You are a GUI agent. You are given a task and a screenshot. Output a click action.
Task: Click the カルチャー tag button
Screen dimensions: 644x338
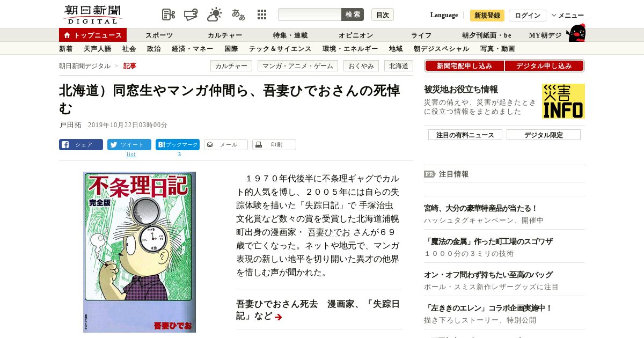pyautogui.click(x=232, y=66)
